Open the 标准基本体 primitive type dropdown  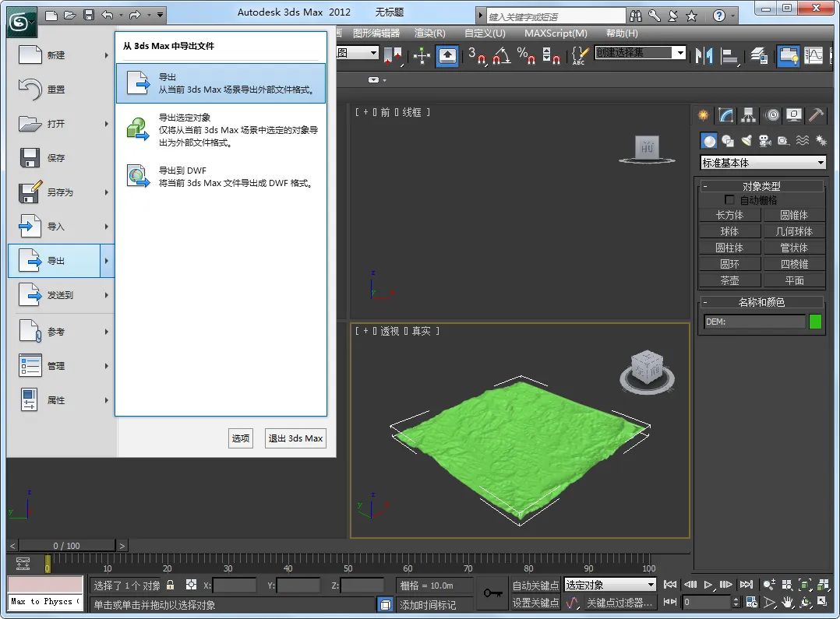coord(764,163)
